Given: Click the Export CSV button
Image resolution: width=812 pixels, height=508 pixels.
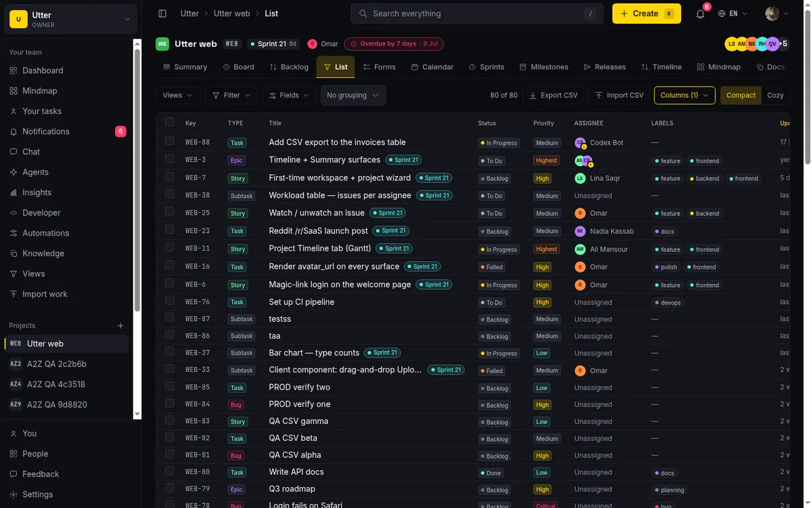Looking at the screenshot, I should click(554, 96).
